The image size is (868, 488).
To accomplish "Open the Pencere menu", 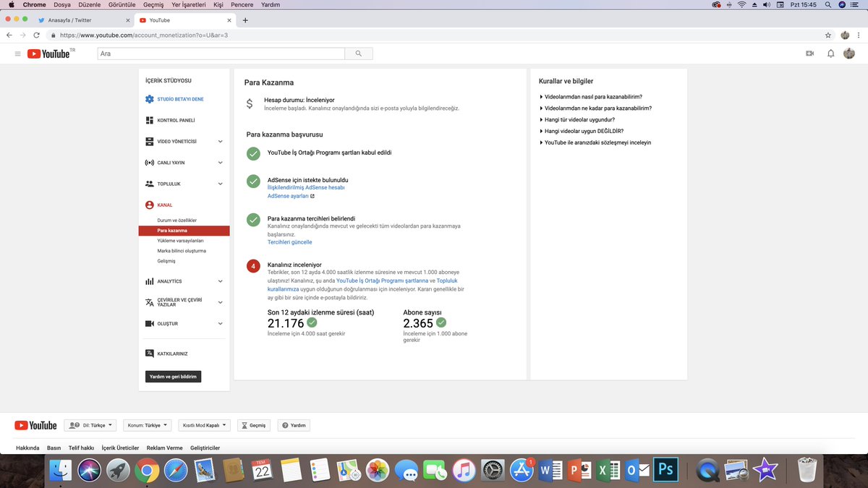I will tap(242, 4).
